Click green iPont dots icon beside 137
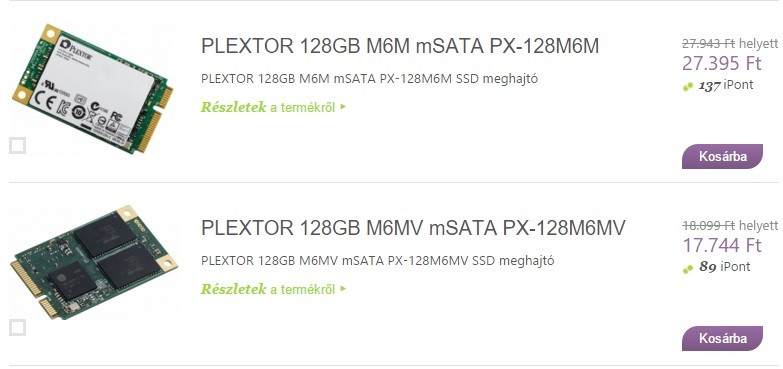The height and width of the screenshot is (369, 783). (x=688, y=87)
